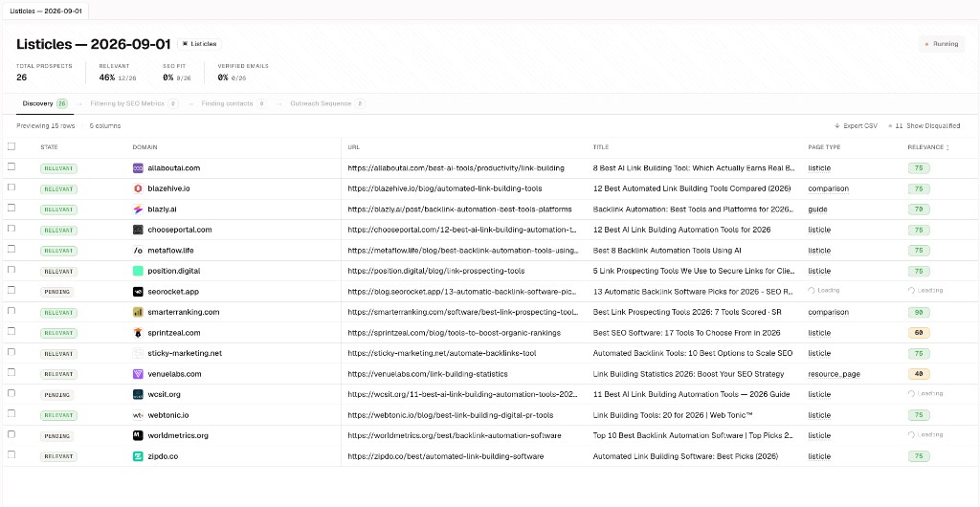
Task: Click the smarterranking.com favicon
Action: pyautogui.click(x=138, y=312)
